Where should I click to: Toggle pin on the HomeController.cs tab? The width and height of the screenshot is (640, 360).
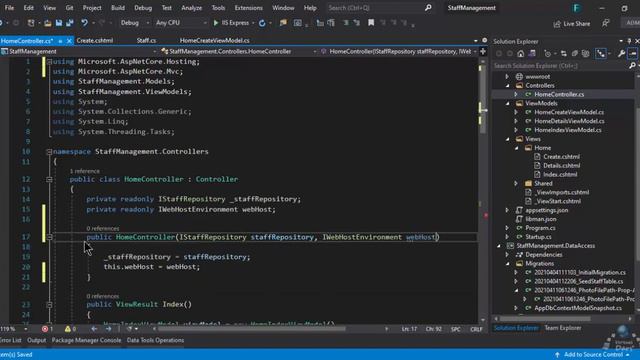(x=60, y=41)
